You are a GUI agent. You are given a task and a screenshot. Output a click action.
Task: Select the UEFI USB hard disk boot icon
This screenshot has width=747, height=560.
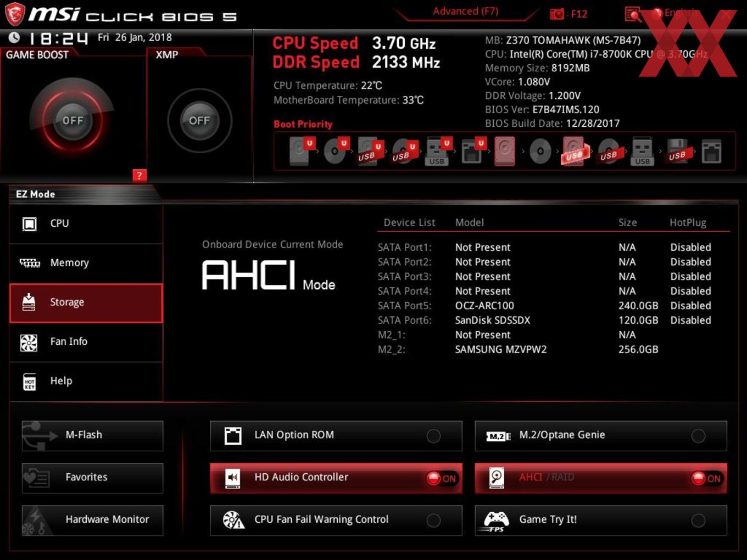tap(369, 152)
